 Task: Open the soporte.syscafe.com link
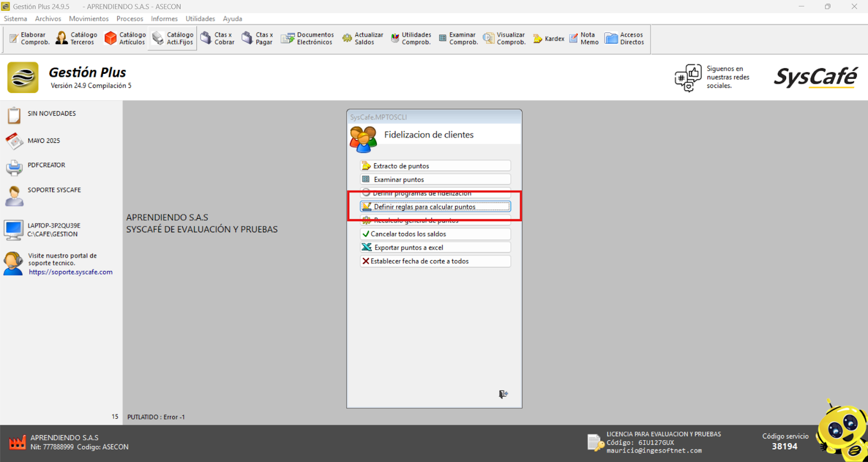tap(71, 272)
